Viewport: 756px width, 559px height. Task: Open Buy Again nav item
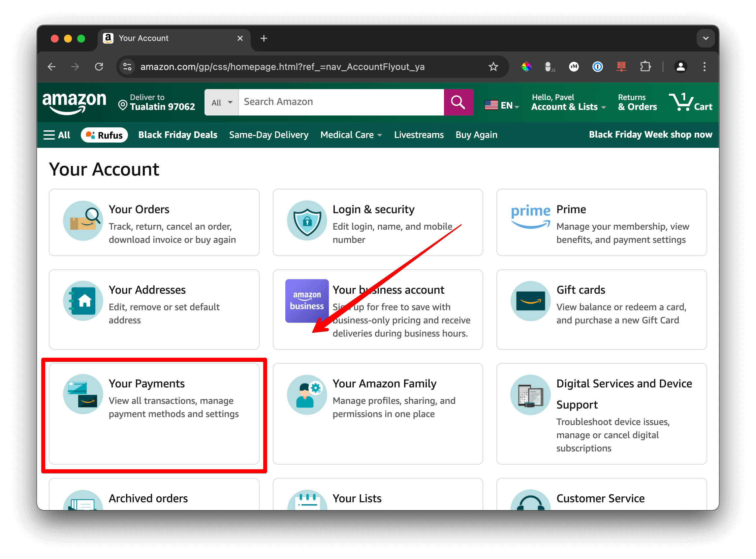[x=476, y=135]
